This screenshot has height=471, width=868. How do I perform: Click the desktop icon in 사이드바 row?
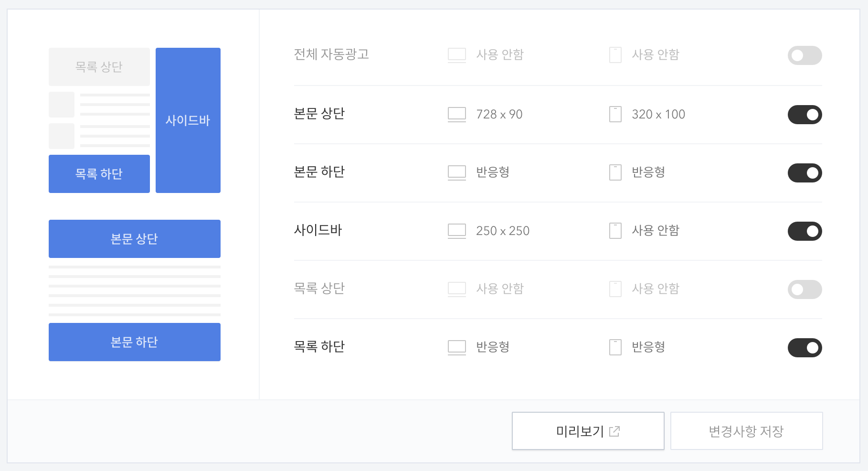[x=456, y=231]
